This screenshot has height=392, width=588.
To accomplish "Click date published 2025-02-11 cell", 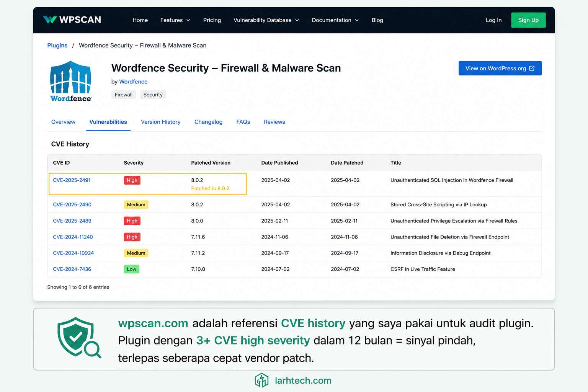I will click(x=274, y=220).
